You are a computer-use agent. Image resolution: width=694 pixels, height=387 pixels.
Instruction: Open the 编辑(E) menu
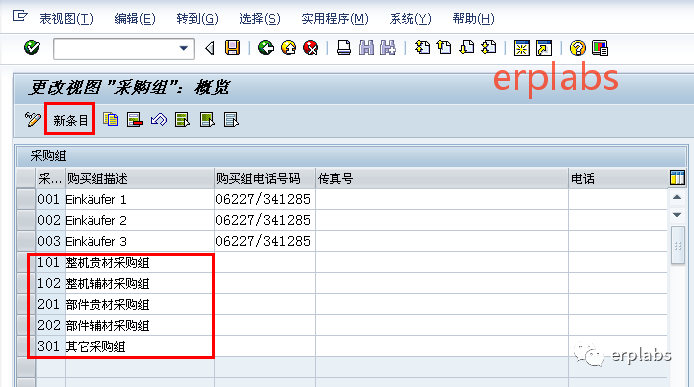coord(135,19)
